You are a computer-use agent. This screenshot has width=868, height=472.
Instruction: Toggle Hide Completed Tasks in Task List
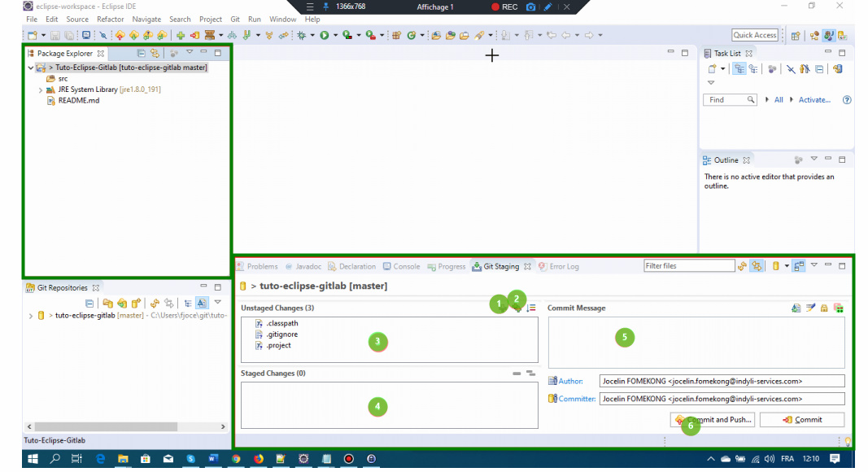coord(791,69)
